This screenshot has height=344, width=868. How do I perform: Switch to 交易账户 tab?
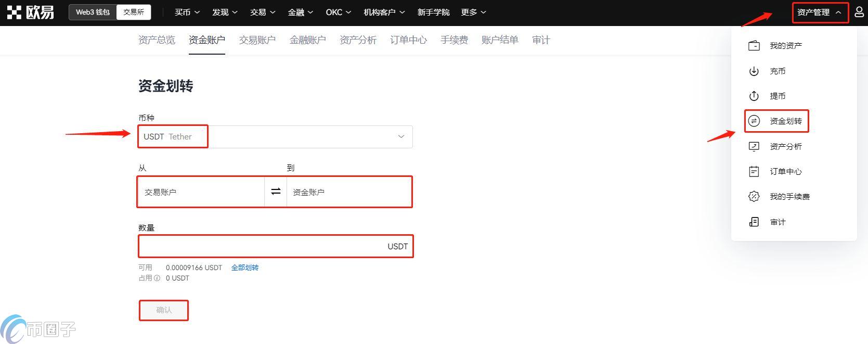[257, 40]
